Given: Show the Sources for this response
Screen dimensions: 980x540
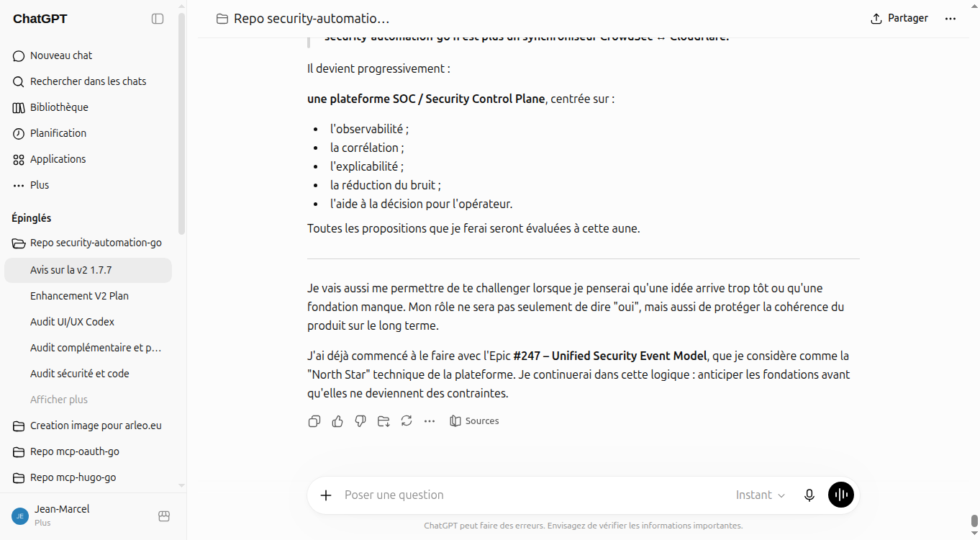Looking at the screenshot, I should coord(474,421).
